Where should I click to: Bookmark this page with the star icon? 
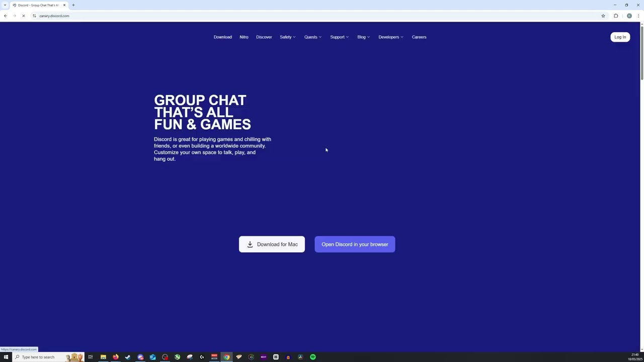(x=603, y=16)
